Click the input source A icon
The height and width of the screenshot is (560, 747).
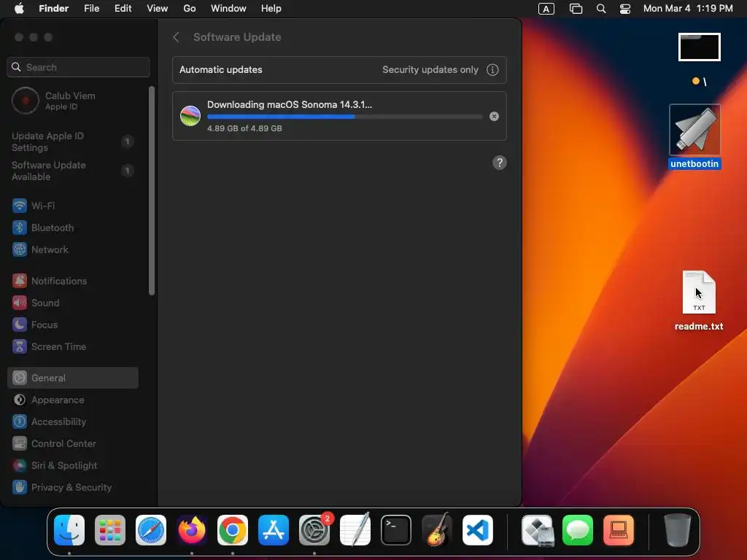(x=546, y=9)
